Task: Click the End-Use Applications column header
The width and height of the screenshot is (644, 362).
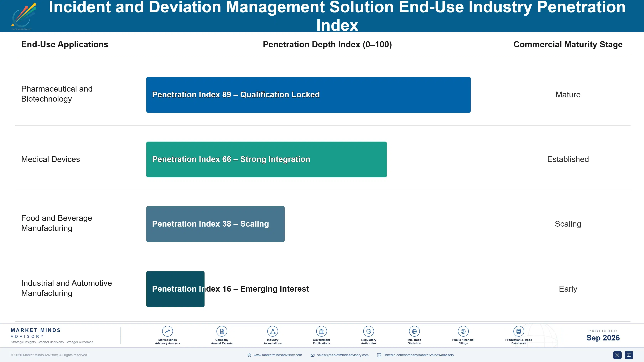Action: click(65, 44)
